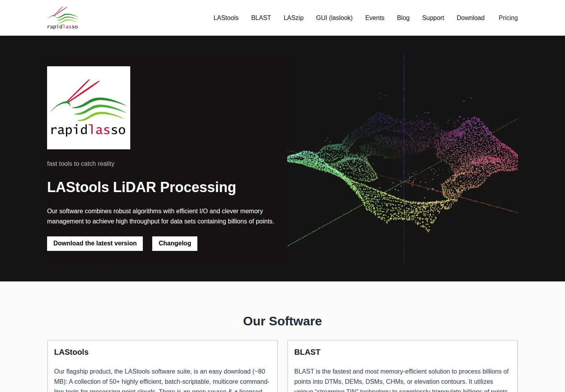This screenshot has width=565, height=392.
Task: Open the Pricing page
Action: click(508, 18)
